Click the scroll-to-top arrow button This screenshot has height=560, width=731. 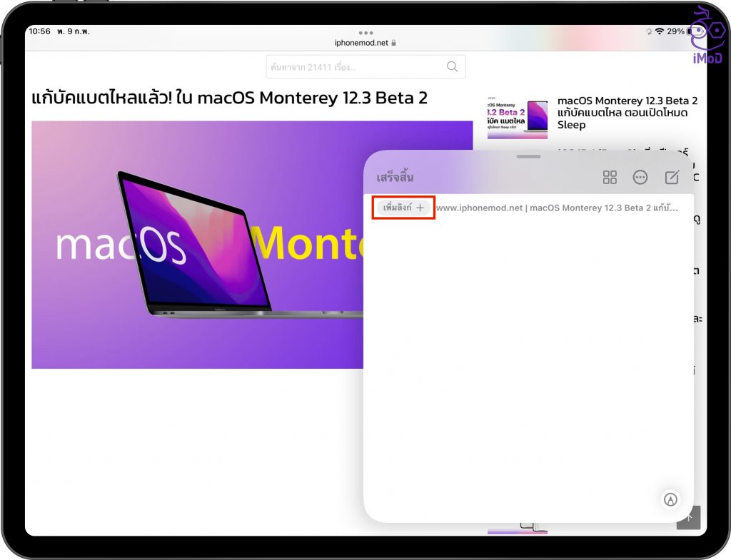click(688, 517)
